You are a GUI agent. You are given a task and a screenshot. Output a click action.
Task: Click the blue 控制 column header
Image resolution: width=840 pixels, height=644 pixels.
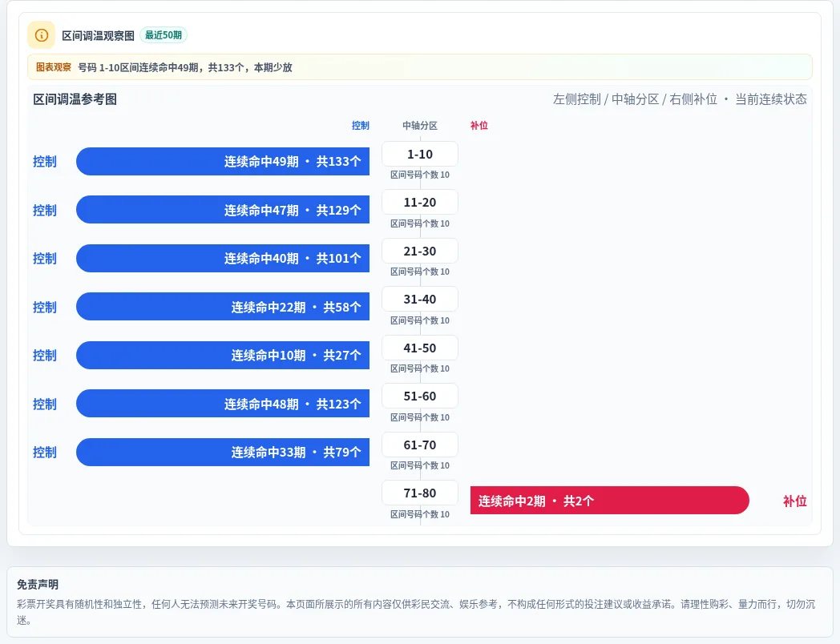pyautogui.click(x=361, y=125)
